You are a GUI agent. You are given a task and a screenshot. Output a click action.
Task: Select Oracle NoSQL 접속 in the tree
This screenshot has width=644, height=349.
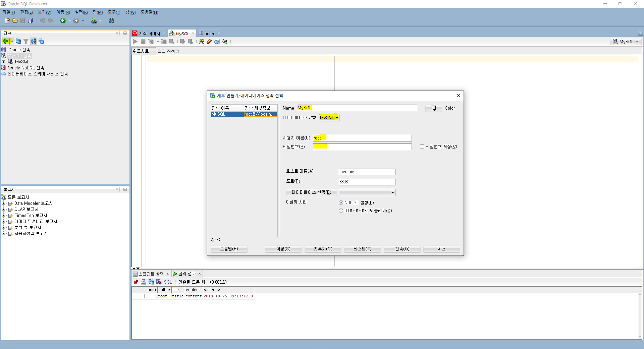pyautogui.click(x=26, y=68)
